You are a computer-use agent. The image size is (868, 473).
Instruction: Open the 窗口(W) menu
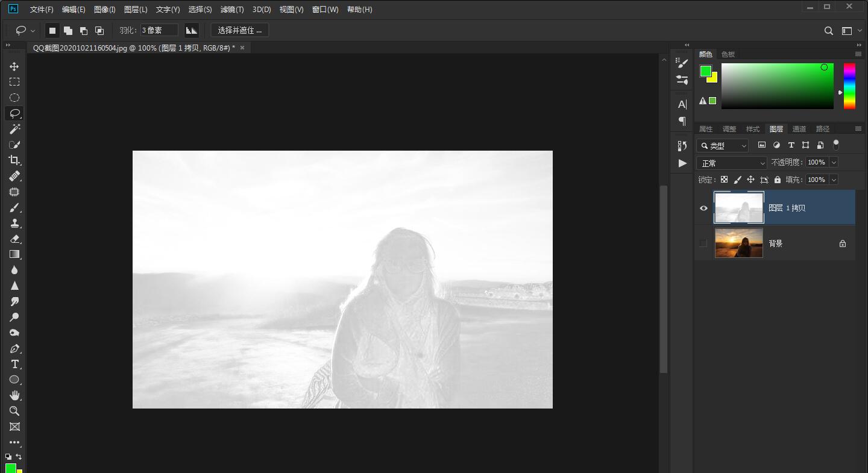[x=325, y=10]
